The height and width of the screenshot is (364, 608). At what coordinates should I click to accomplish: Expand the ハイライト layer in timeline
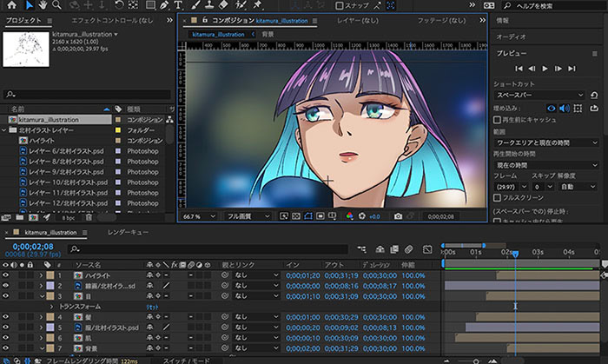[x=41, y=275]
